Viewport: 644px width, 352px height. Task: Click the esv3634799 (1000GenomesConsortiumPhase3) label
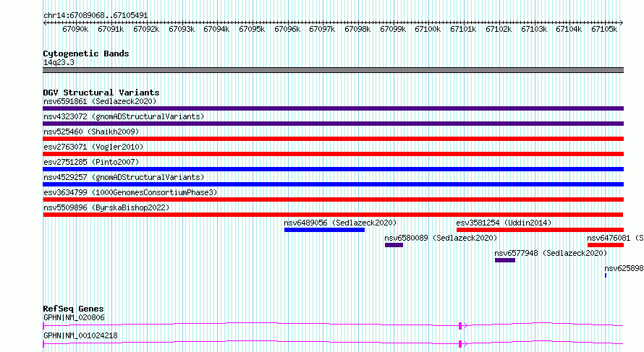130,192
